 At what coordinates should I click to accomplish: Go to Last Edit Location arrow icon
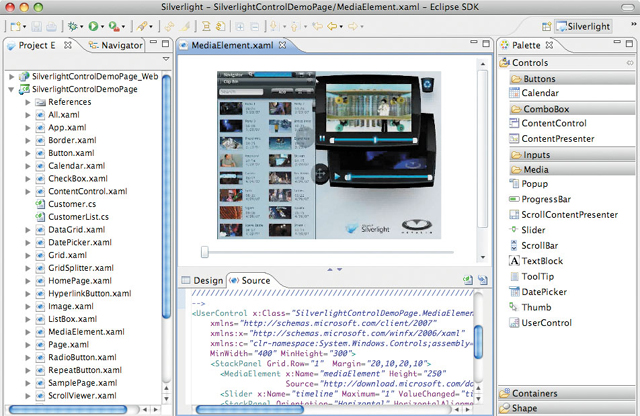[317, 27]
